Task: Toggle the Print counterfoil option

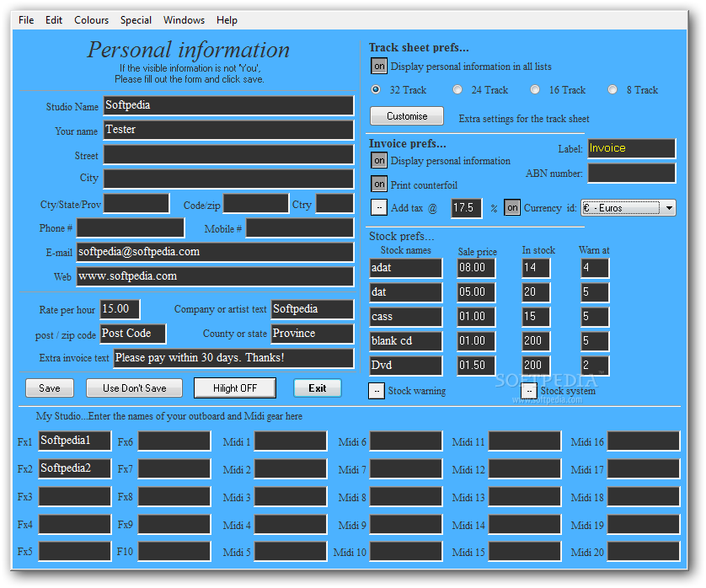Action: [x=379, y=184]
